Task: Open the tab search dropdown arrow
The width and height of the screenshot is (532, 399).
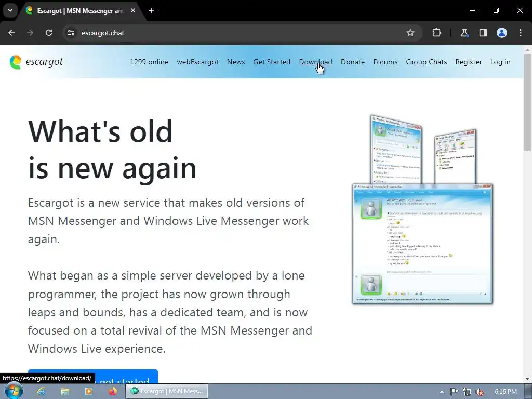Action: tap(10, 10)
